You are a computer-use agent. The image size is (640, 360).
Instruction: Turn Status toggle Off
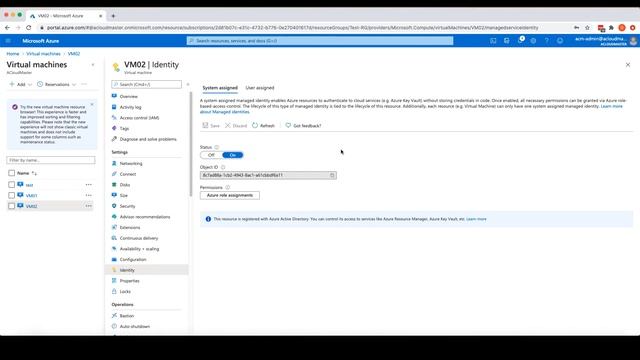(211, 155)
